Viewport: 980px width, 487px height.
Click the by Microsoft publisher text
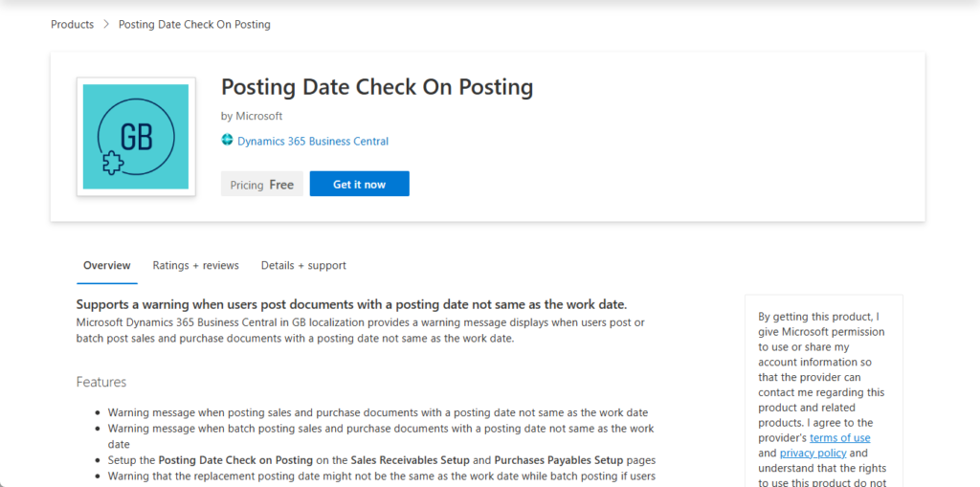(x=252, y=116)
